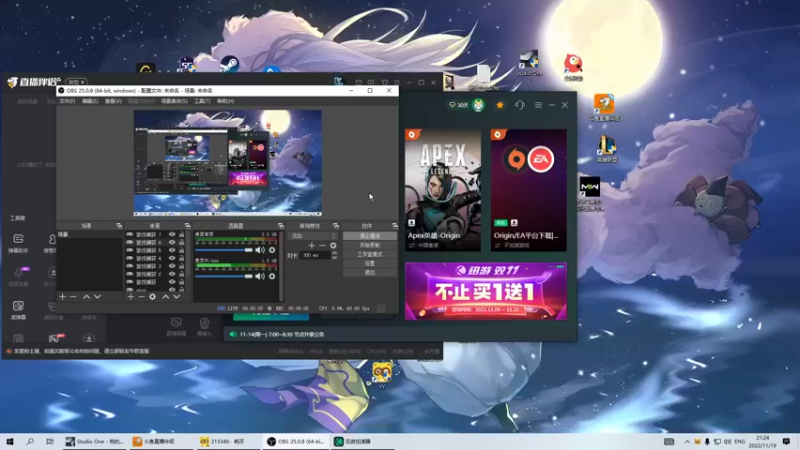
Task: Remove the scene transition with the minus icon
Action: pos(322,245)
